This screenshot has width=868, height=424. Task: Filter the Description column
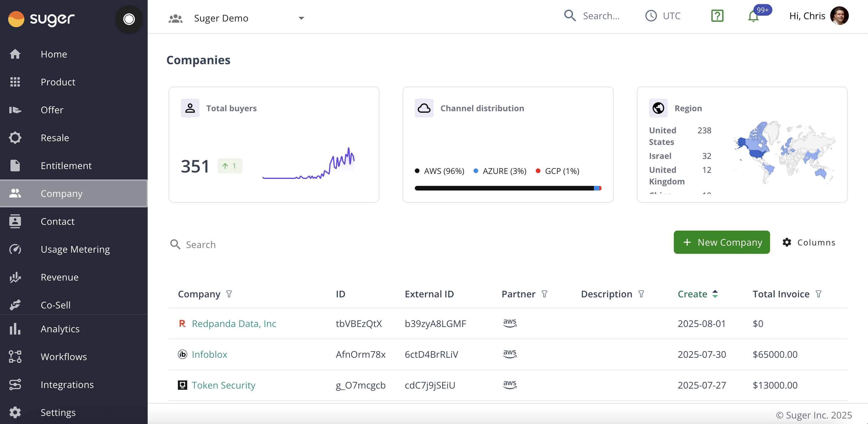[641, 294]
